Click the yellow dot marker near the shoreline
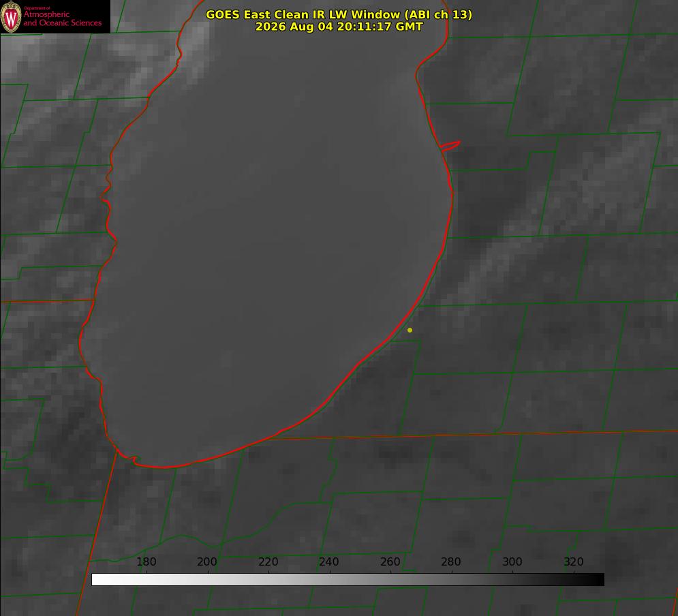 (x=410, y=330)
